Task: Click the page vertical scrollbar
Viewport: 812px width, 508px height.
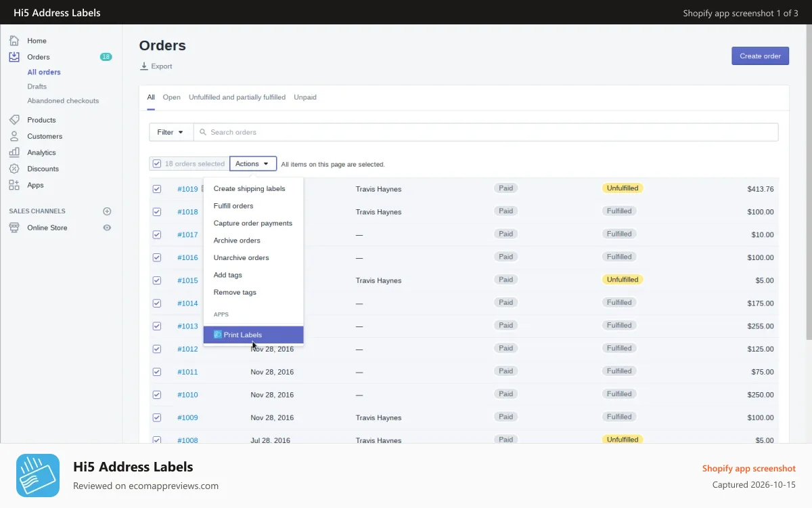Action: pyautogui.click(x=809, y=183)
